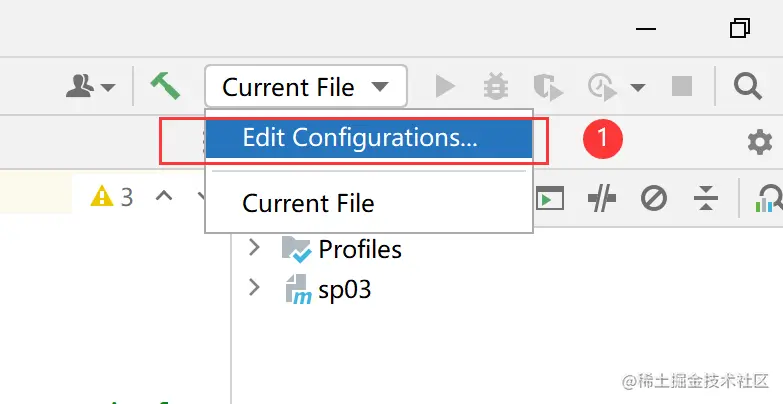The image size is (783, 404).
Task: Expand the Profiles tree node
Action: tap(254, 247)
